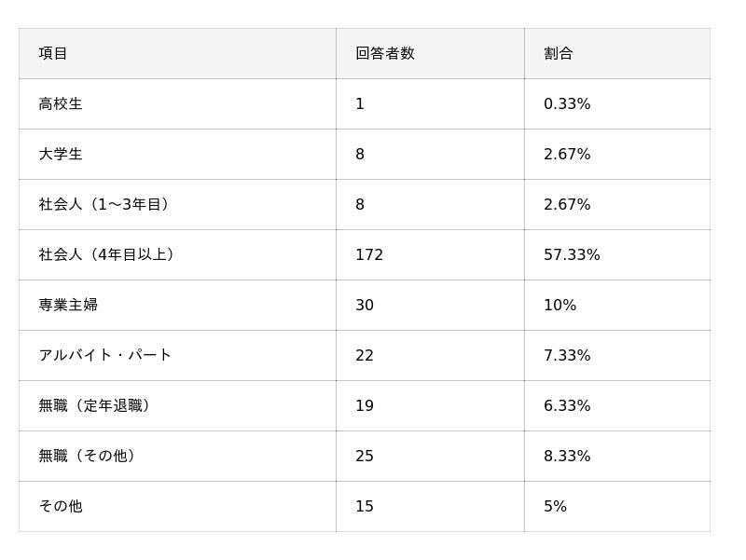Screen dimensions: 746x560
Task: Select the 専業主婦 row label
Action: coord(68,306)
